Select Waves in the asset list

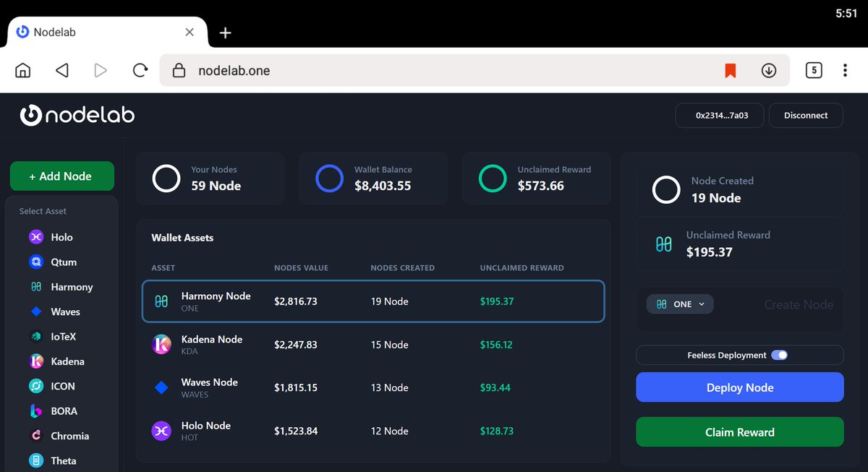[x=61, y=312]
